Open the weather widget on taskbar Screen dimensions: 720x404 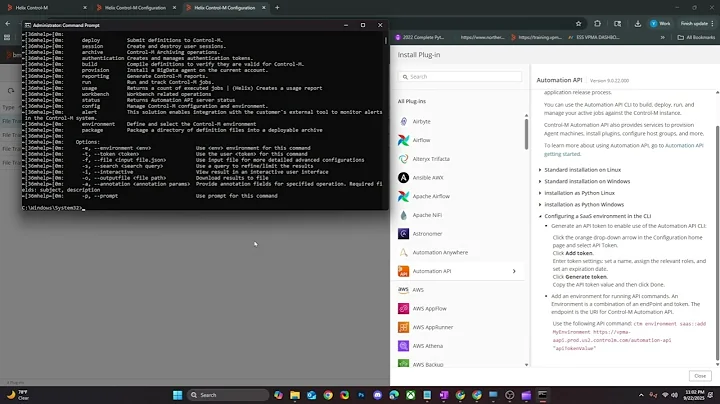(17, 395)
